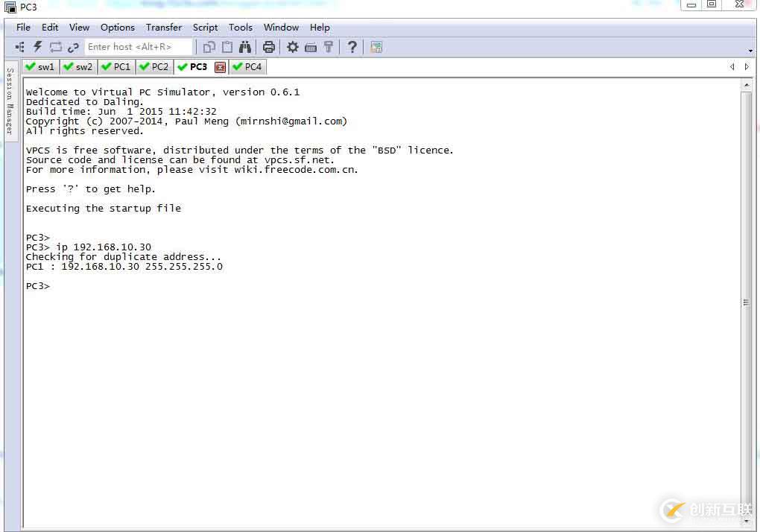Open the Options menu

[117, 27]
